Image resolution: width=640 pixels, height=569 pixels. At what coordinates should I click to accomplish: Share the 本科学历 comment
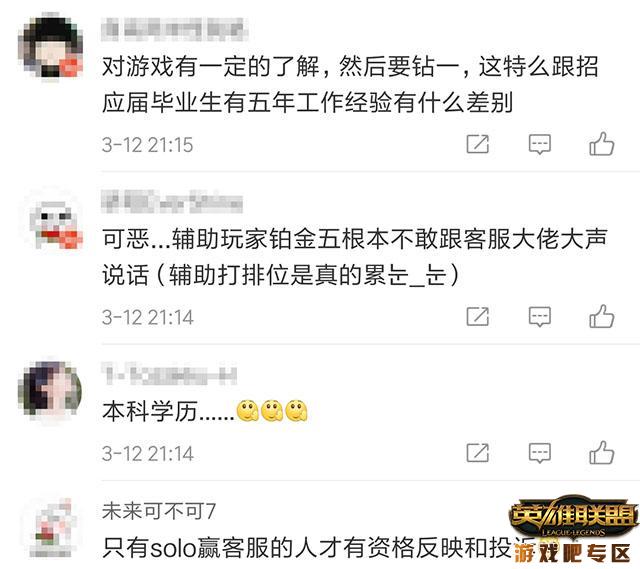point(478,452)
